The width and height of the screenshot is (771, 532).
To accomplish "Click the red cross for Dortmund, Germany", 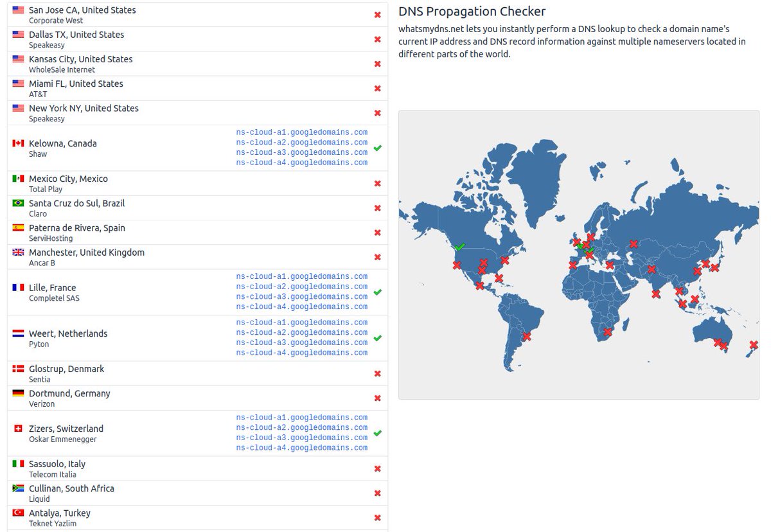I will point(377,398).
